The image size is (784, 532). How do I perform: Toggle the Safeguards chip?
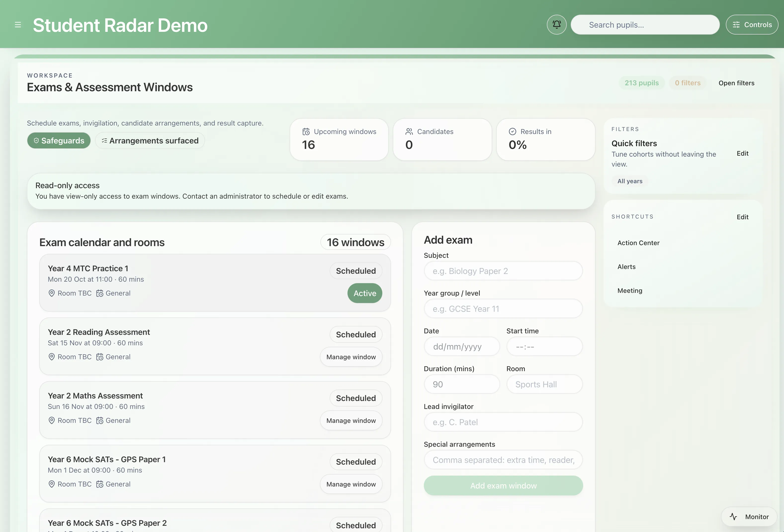pyautogui.click(x=59, y=141)
